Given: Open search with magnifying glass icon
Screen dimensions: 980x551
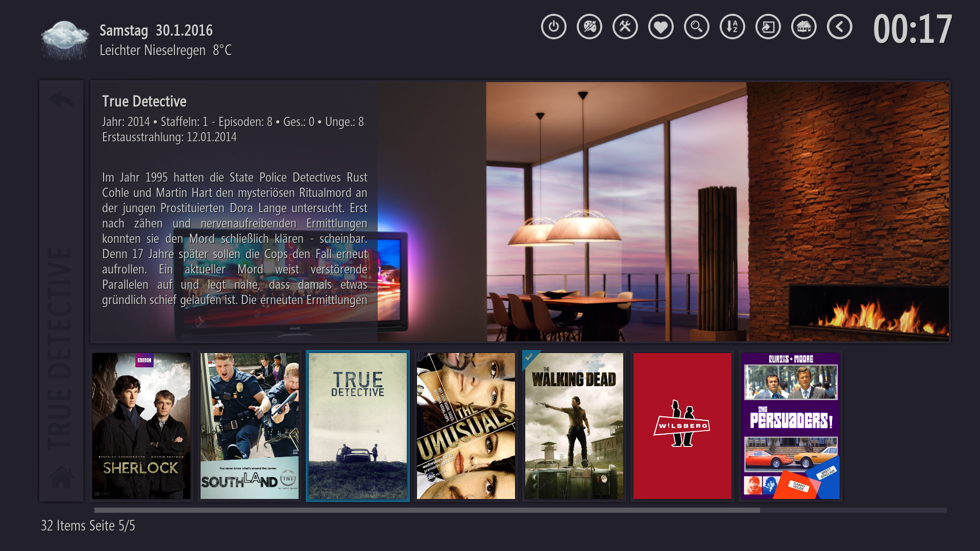Looking at the screenshot, I should (x=697, y=27).
